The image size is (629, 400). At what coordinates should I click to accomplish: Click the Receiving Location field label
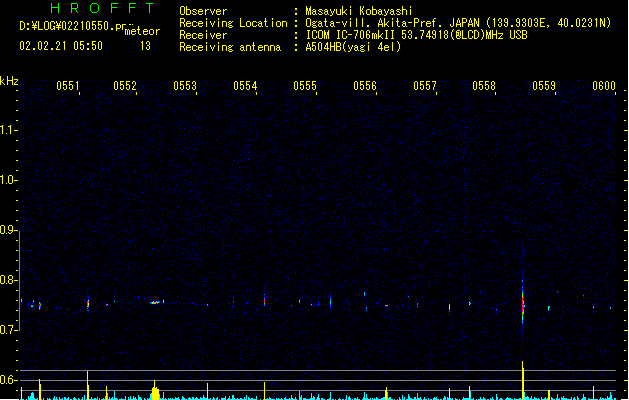pos(233,23)
